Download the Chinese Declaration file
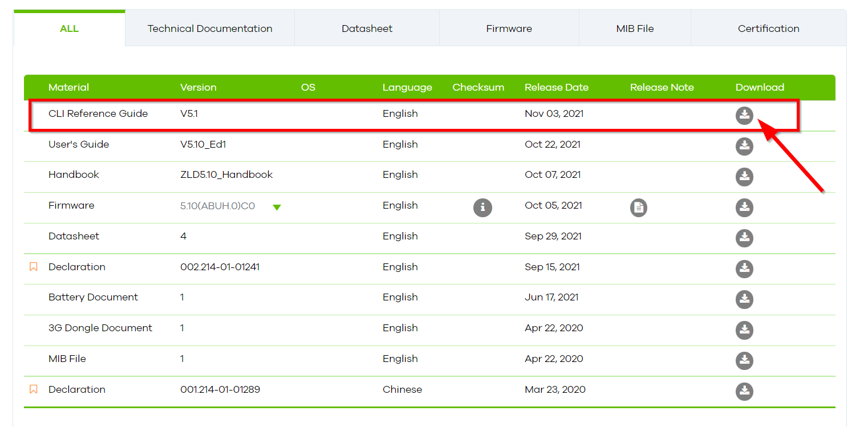The height and width of the screenshot is (427, 868). click(x=744, y=392)
